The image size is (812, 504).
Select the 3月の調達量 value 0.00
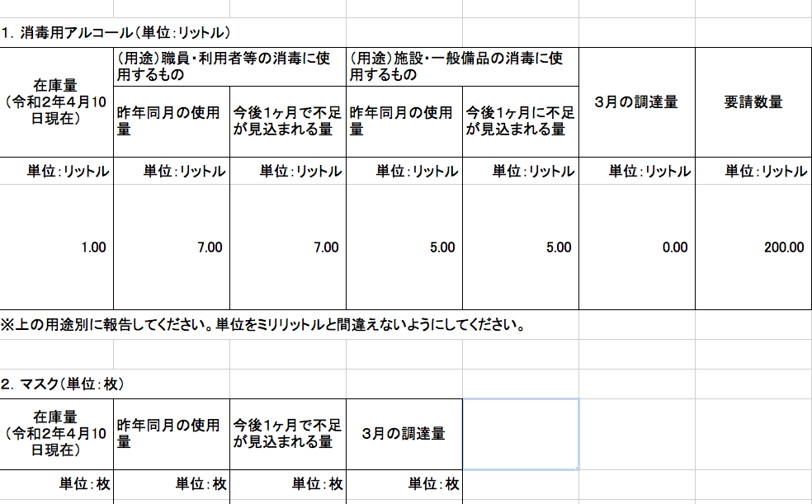pyautogui.click(x=636, y=247)
